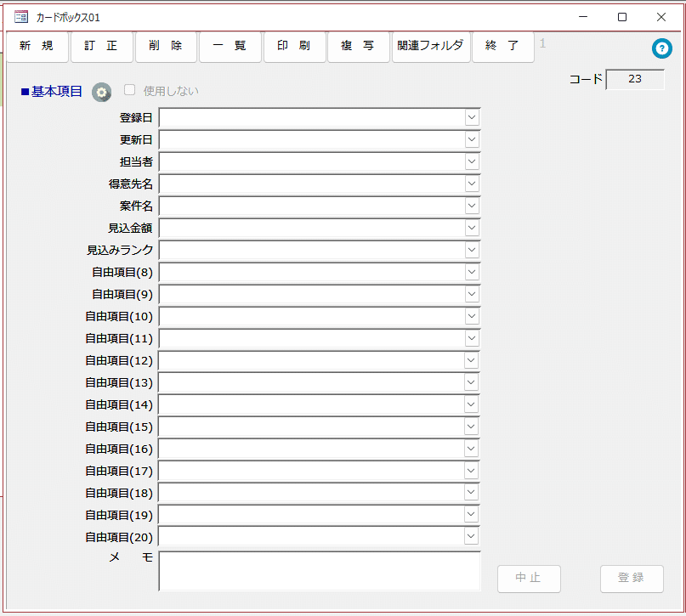This screenshot has height=616, width=686.
Task: Expand the 自由項目(19) dropdown arrow
Action: point(471,515)
